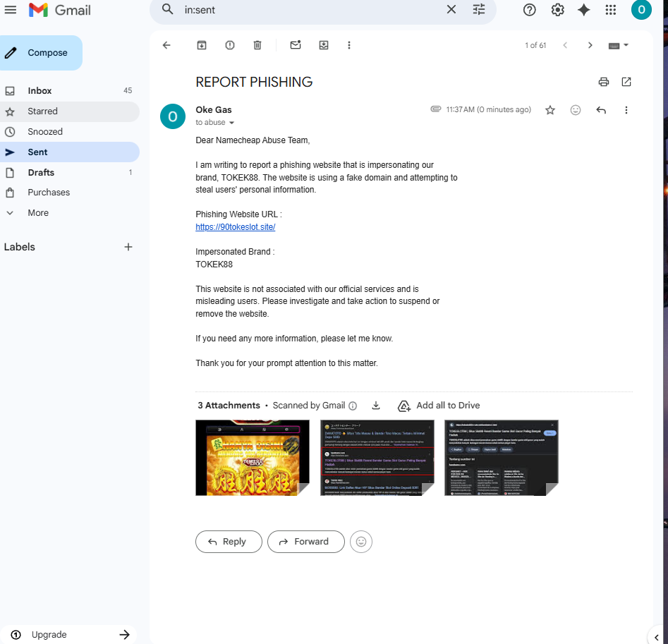Show Scanned by Gmail info icon
The width and height of the screenshot is (668, 644).
(353, 406)
